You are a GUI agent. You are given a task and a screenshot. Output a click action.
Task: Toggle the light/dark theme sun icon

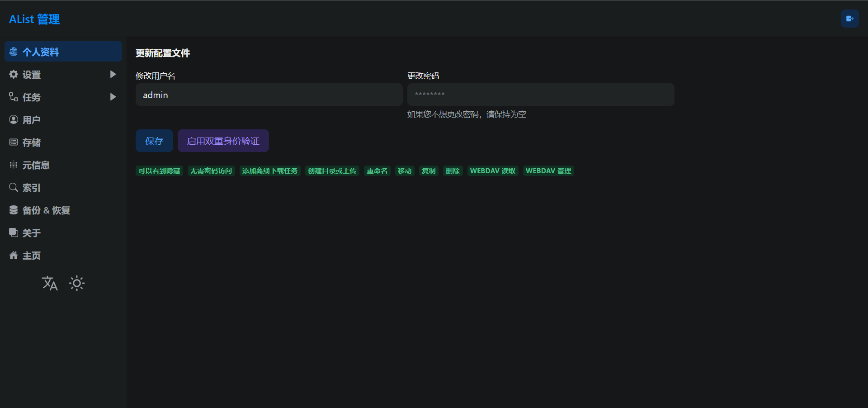[x=77, y=283]
